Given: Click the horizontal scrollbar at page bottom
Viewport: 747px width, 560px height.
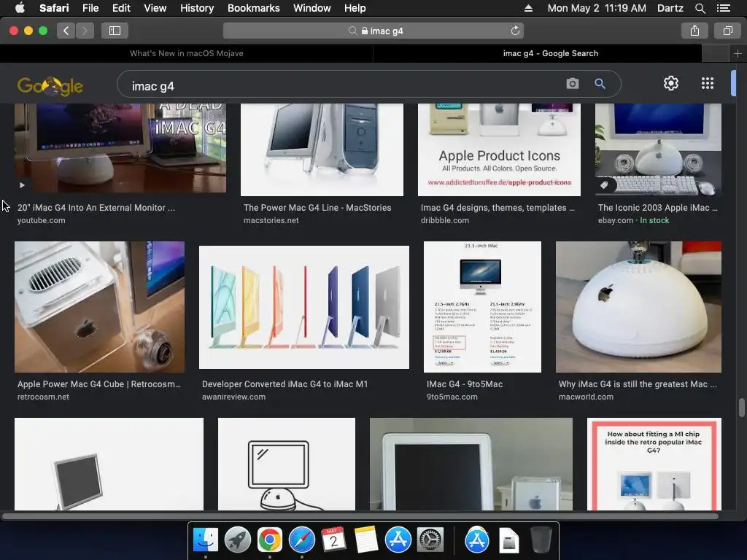Looking at the screenshot, I should tap(360, 516).
